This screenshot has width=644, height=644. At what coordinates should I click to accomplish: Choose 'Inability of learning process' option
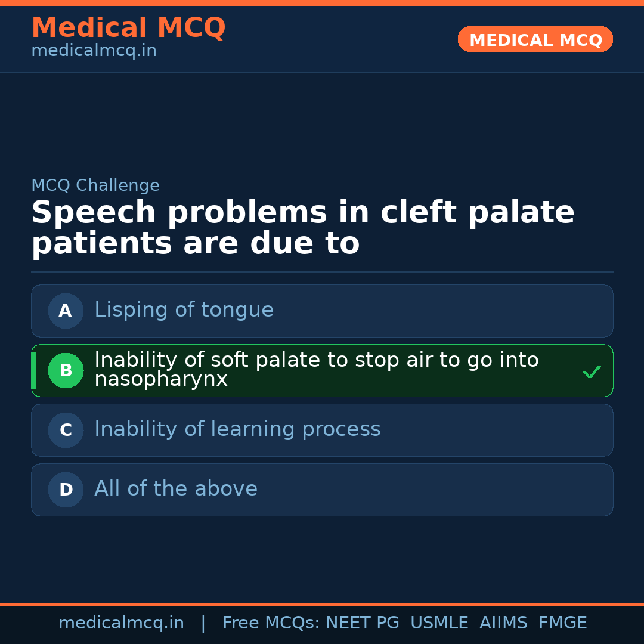click(237, 429)
